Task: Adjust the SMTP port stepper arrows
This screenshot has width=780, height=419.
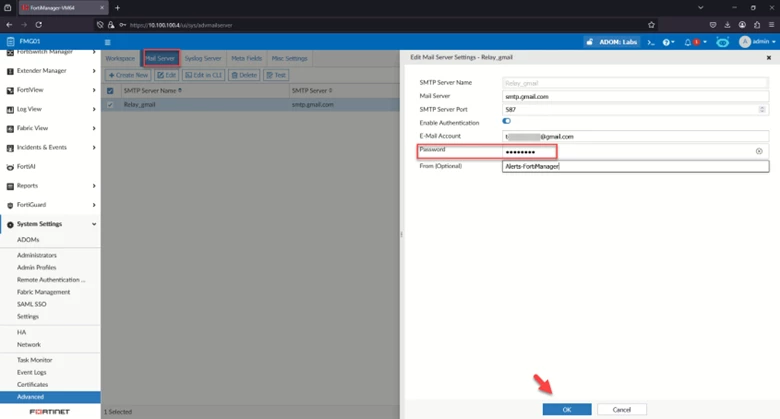Action: 762,109
